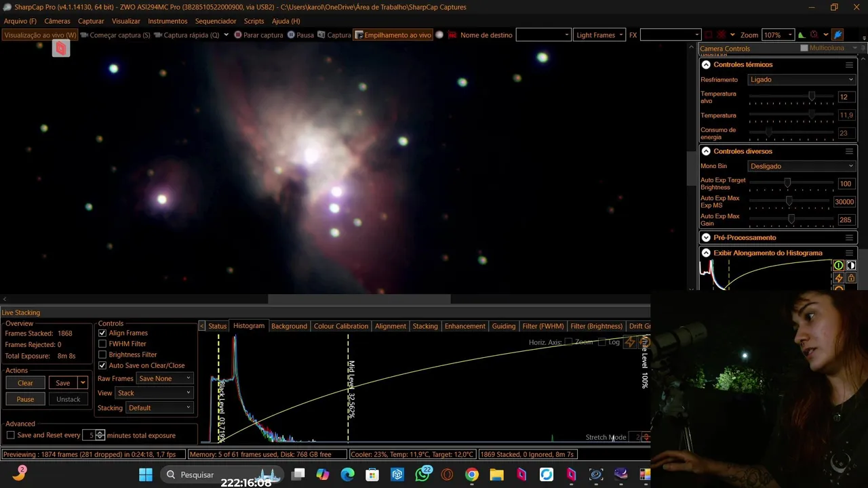Click the Começar captura toolbar button

click(115, 35)
